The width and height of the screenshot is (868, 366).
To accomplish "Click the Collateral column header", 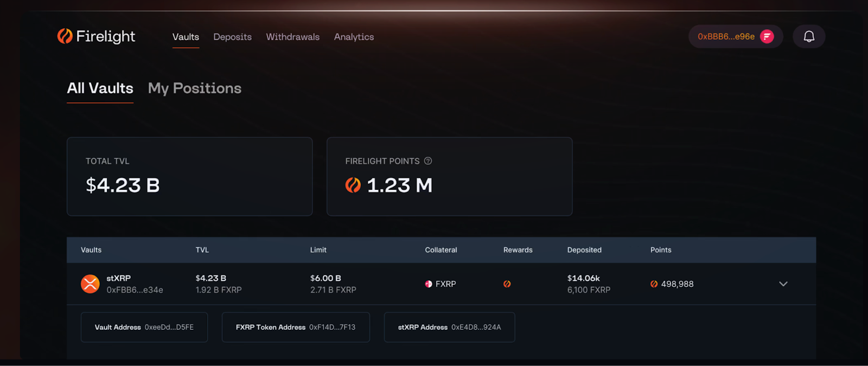I will tap(441, 250).
